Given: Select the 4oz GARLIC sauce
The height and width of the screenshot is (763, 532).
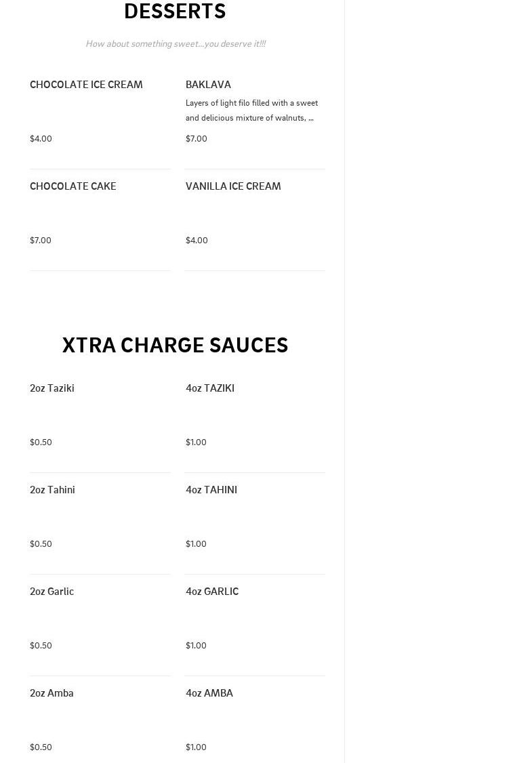Looking at the screenshot, I should [x=212, y=592].
